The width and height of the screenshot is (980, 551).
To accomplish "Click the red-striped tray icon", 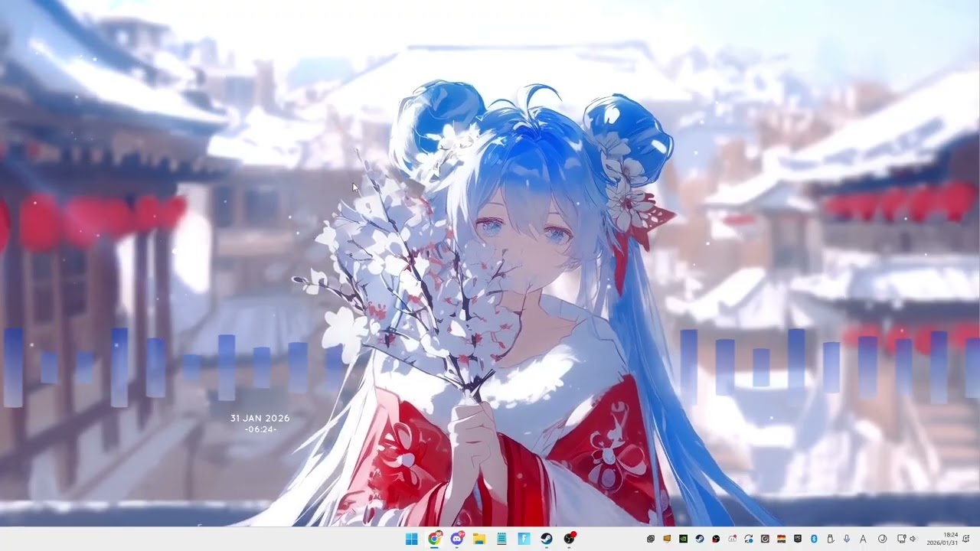I will (x=782, y=539).
